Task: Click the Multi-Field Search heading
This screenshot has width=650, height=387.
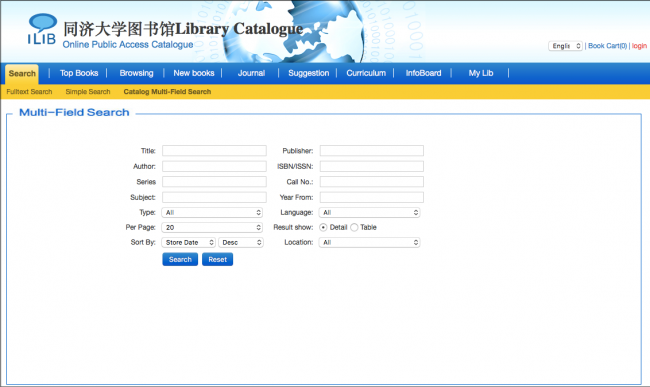Action: pyautogui.click(x=74, y=113)
